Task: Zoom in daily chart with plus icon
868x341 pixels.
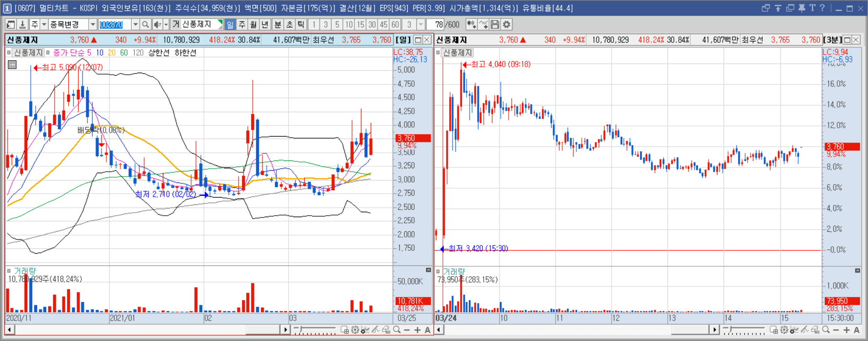Action: [417, 330]
